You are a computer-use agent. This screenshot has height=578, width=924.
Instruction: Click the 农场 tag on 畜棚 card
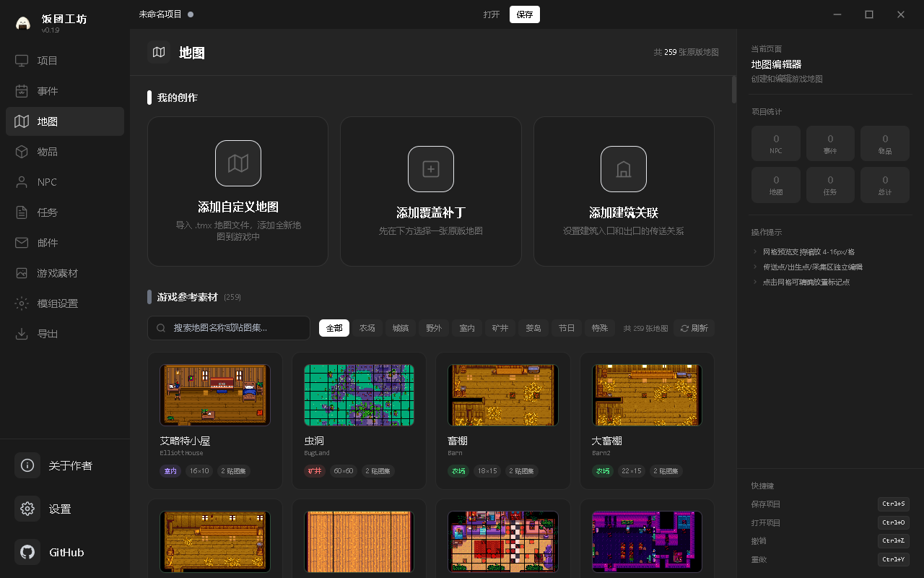click(458, 471)
